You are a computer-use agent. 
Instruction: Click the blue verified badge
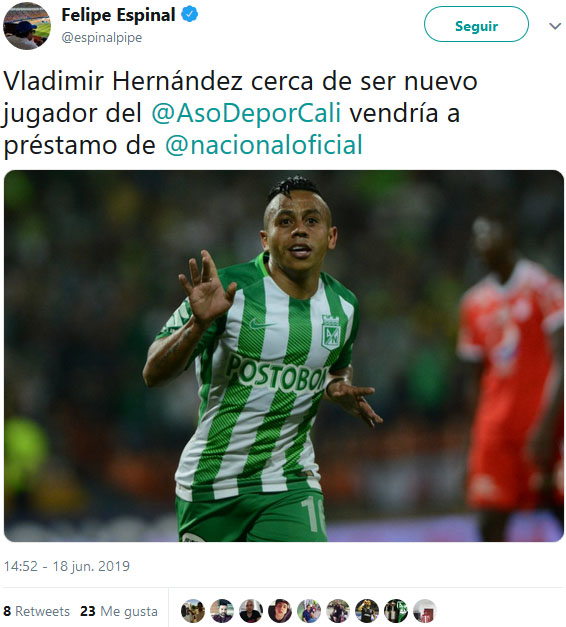click(190, 14)
